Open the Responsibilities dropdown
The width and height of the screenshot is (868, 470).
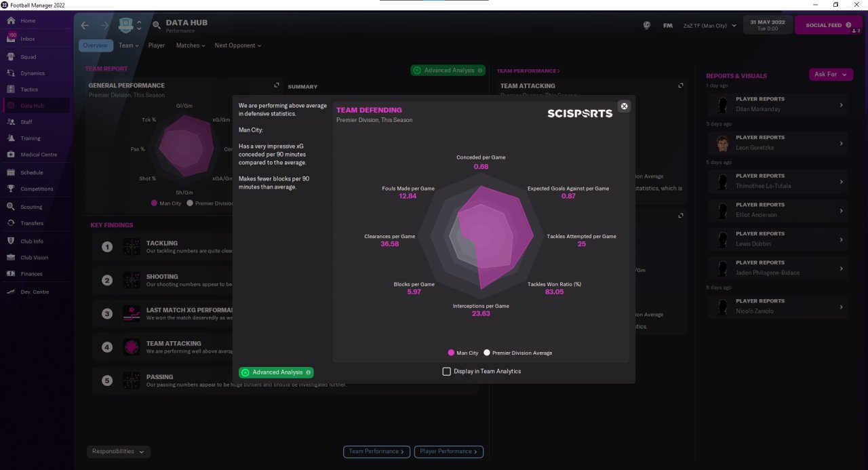coord(118,452)
